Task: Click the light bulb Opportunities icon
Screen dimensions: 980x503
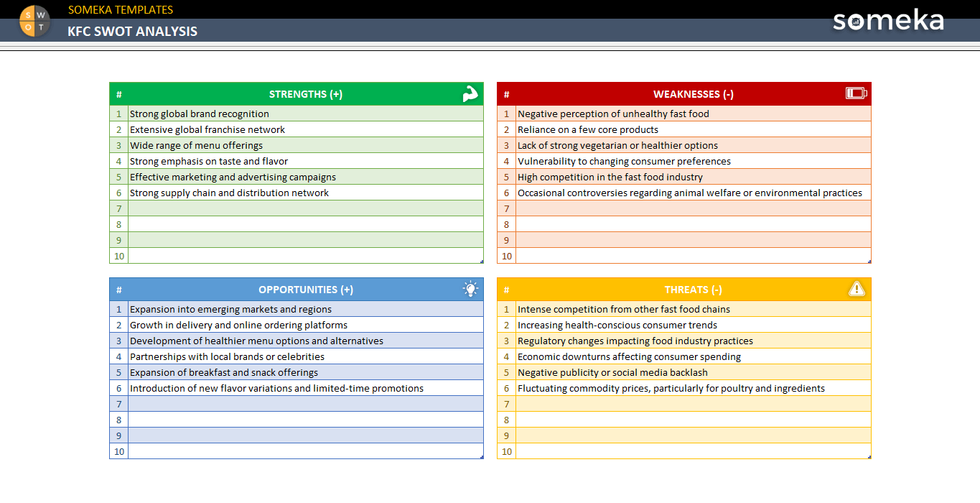Action: (470, 289)
